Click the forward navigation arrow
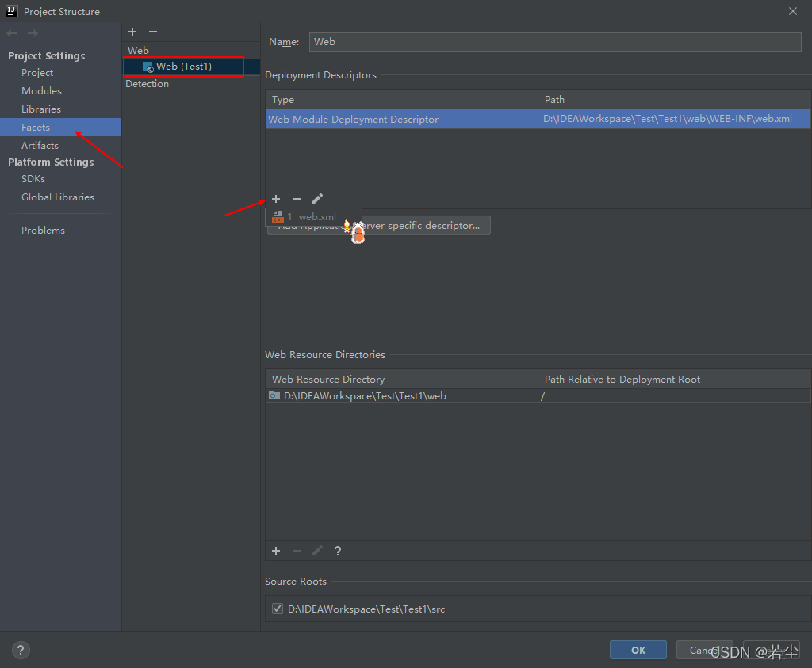 tap(33, 33)
